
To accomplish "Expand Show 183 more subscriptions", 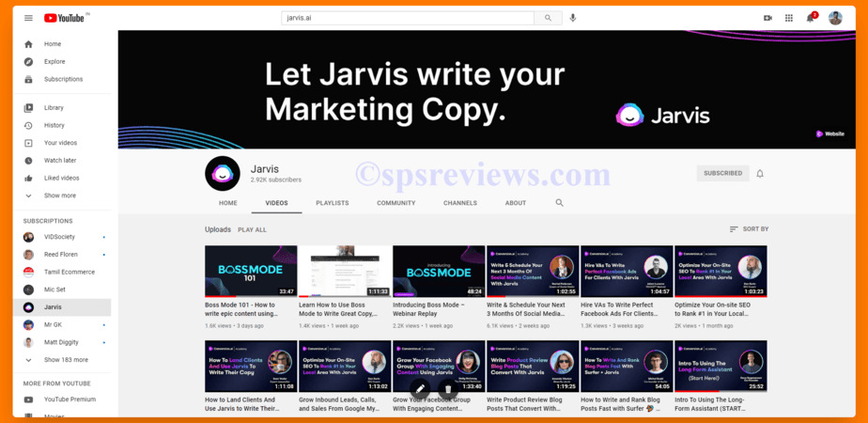I will pos(66,360).
